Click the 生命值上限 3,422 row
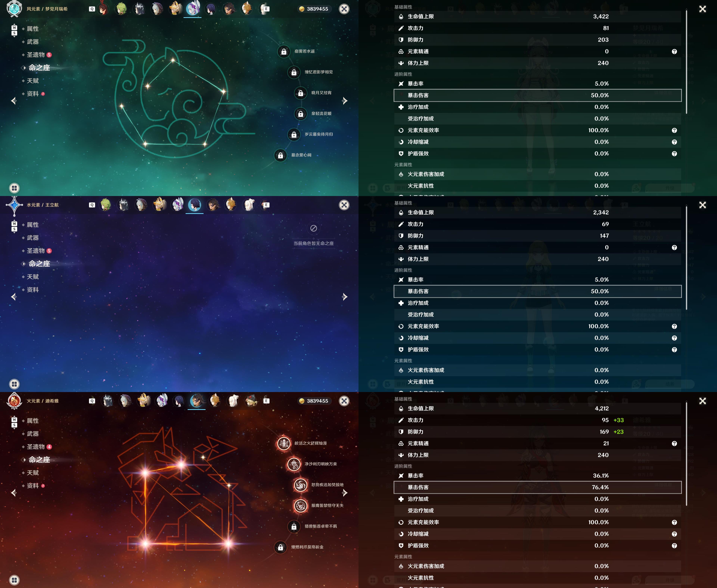Image resolution: width=717 pixels, height=588 pixels. pyautogui.click(x=537, y=17)
